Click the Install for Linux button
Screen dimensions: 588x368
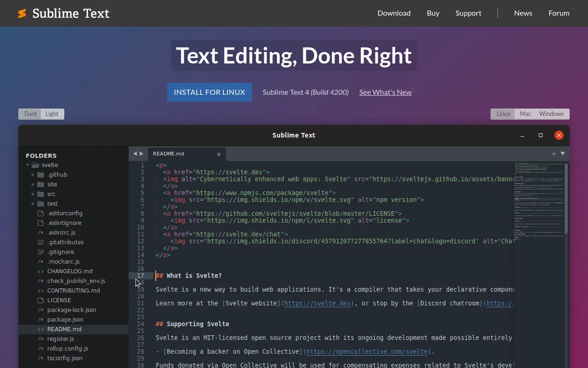click(209, 92)
